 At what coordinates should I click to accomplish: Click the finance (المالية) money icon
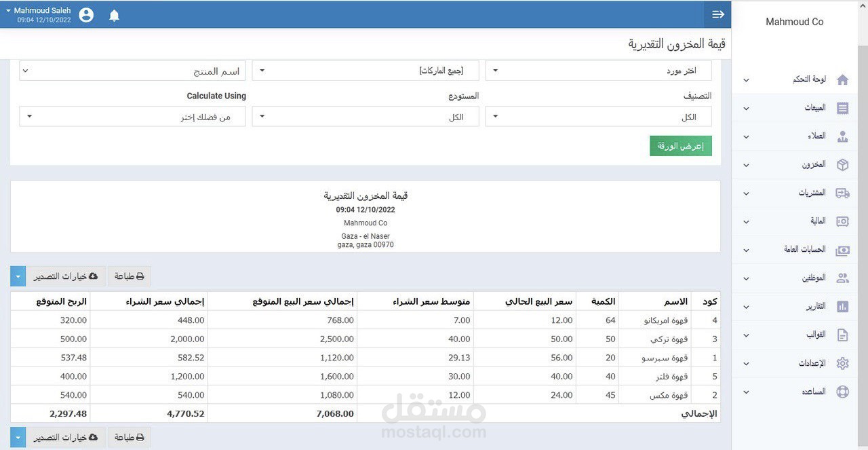point(843,221)
